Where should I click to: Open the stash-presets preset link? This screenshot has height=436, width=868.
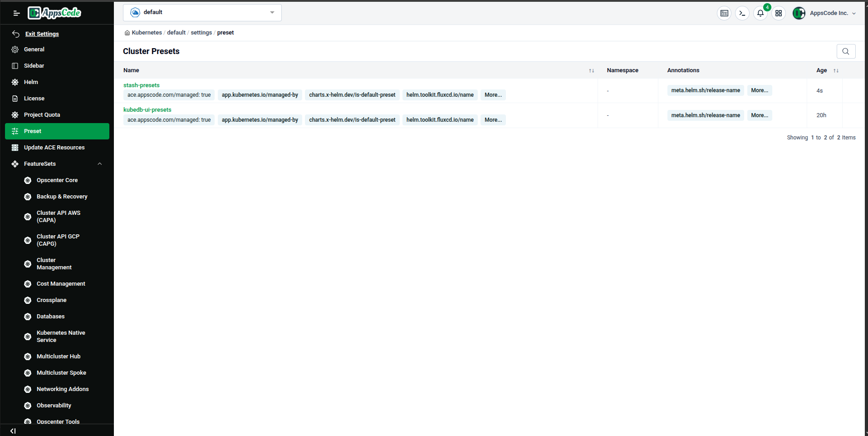(x=141, y=85)
